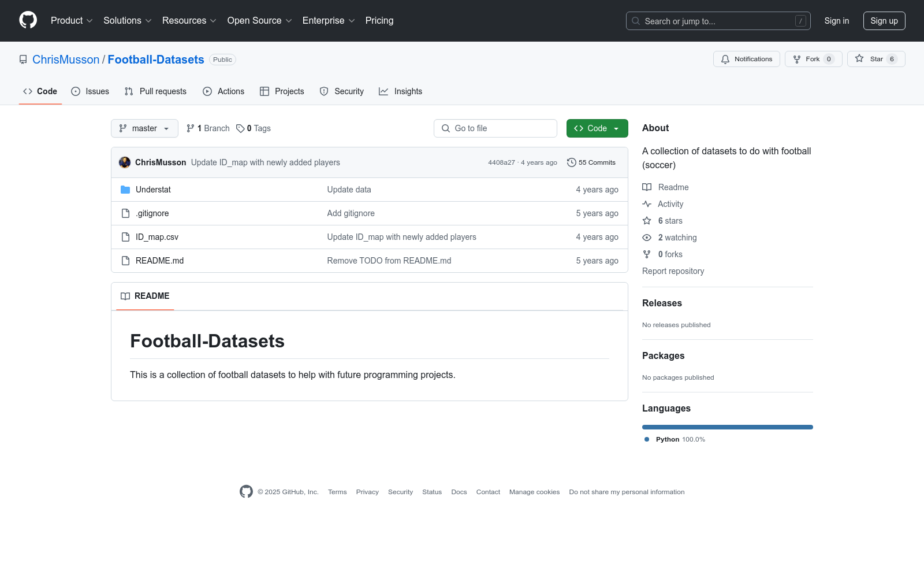The image size is (924, 578).
Task: Open 'Add gitignore' commit message
Action: [x=351, y=213]
